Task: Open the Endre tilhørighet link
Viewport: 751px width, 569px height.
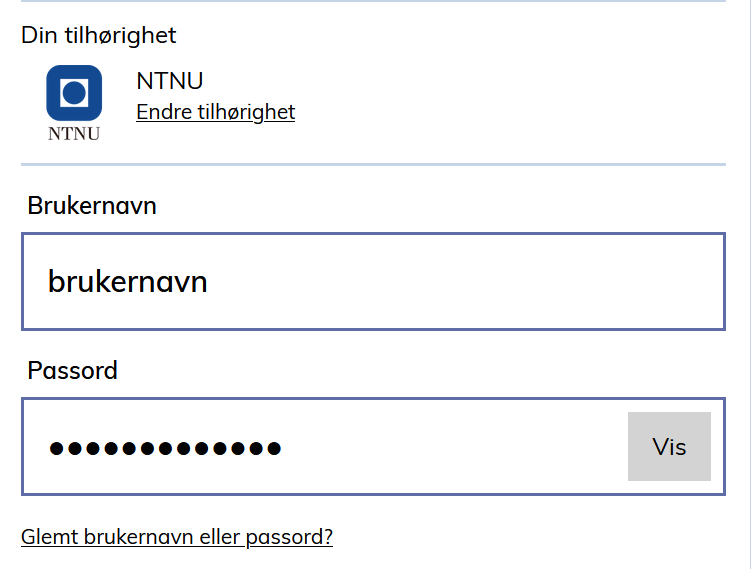Action: click(216, 112)
